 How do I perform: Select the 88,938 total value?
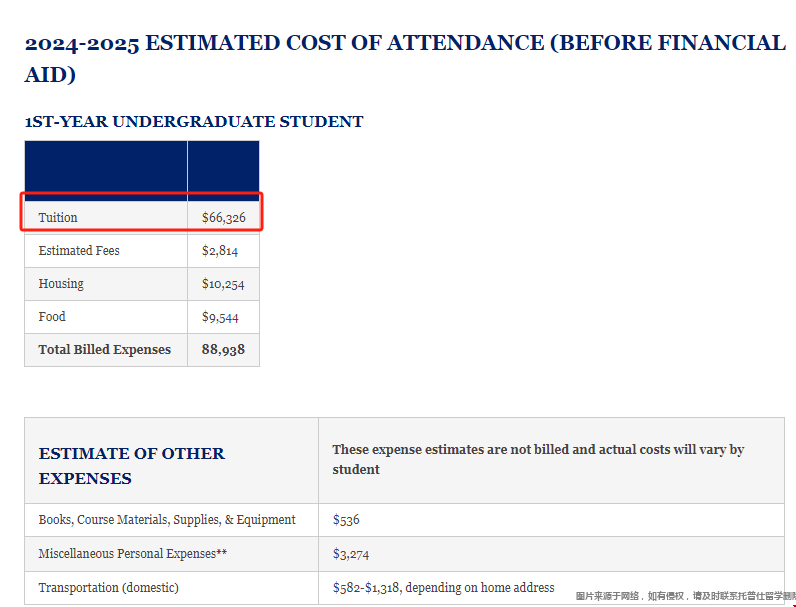coord(223,350)
